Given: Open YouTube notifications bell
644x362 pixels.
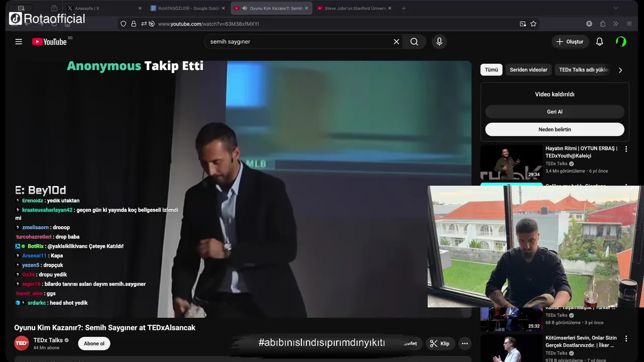Looking at the screenshot, I should click(599, 42).
